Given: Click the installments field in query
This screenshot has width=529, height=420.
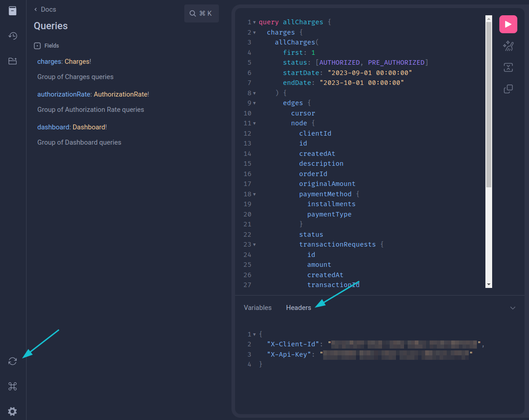Looking at the screenshot, I should click(x=331, y=204).
